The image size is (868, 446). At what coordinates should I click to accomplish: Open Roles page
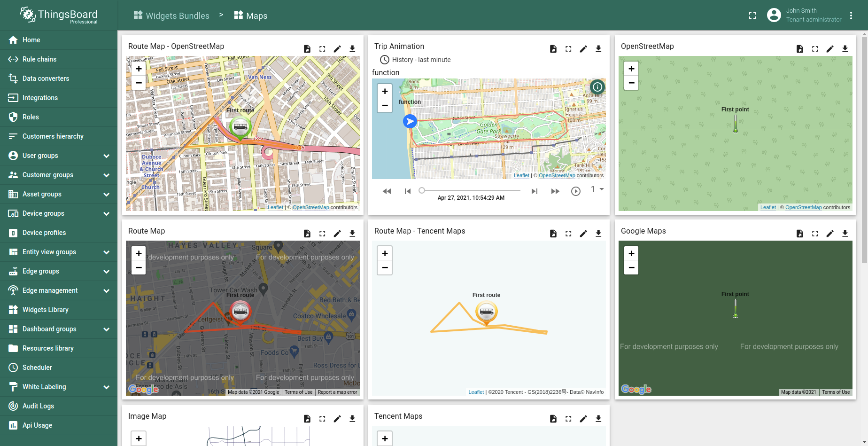tap(59, 117)
